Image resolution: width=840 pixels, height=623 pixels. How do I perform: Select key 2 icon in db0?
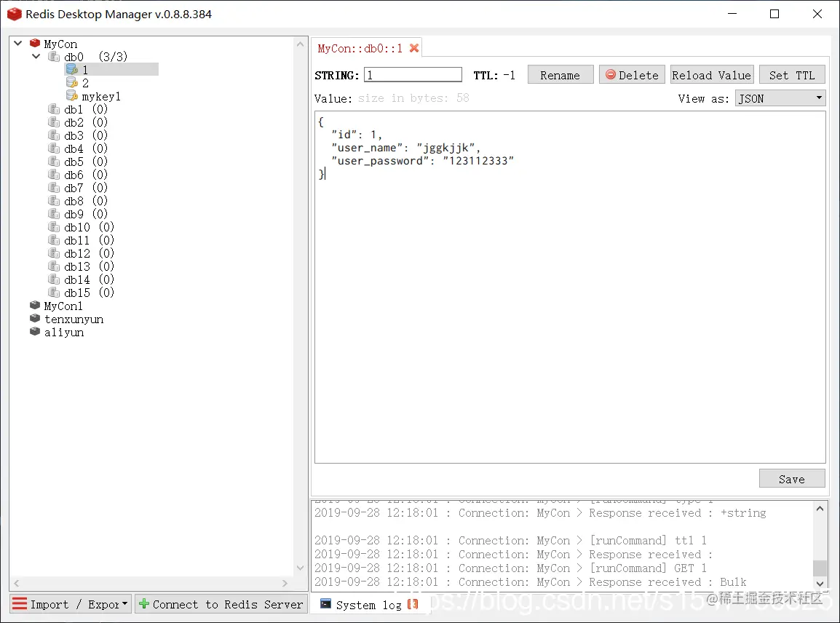pos(71,82)
